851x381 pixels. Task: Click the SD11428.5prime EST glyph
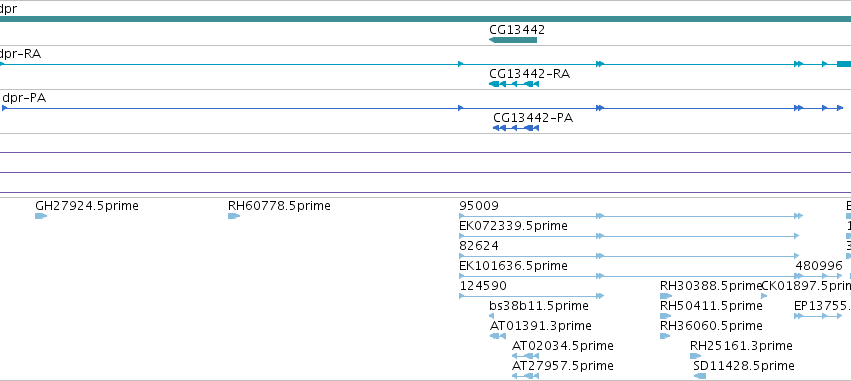point(700,376)
